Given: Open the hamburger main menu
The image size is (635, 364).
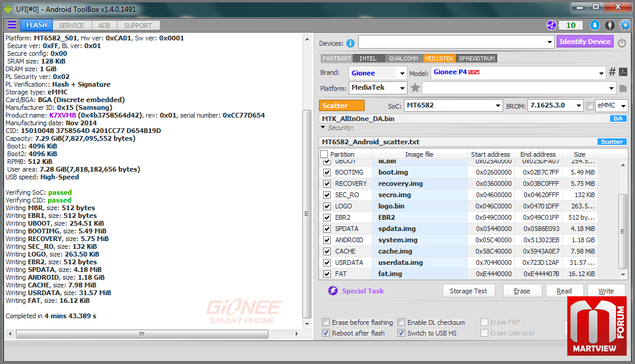Looking at the screenshot, I should (12, 25).
